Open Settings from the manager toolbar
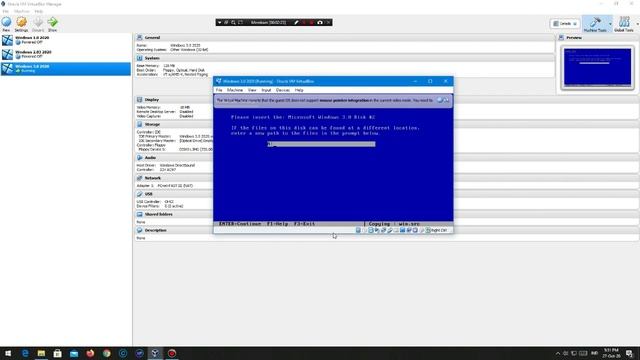640x360 pixels. coord(21,24)
